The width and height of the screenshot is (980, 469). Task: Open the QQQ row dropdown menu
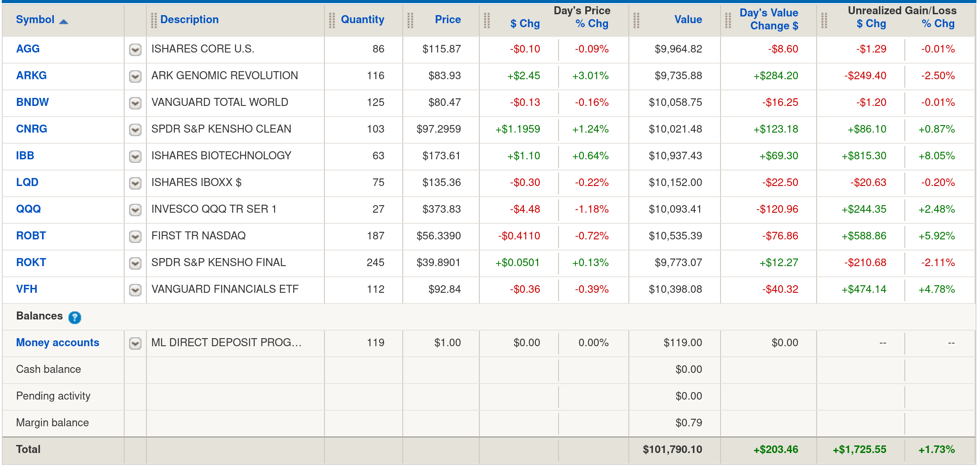pyautogui.click(x=135, y=210)
